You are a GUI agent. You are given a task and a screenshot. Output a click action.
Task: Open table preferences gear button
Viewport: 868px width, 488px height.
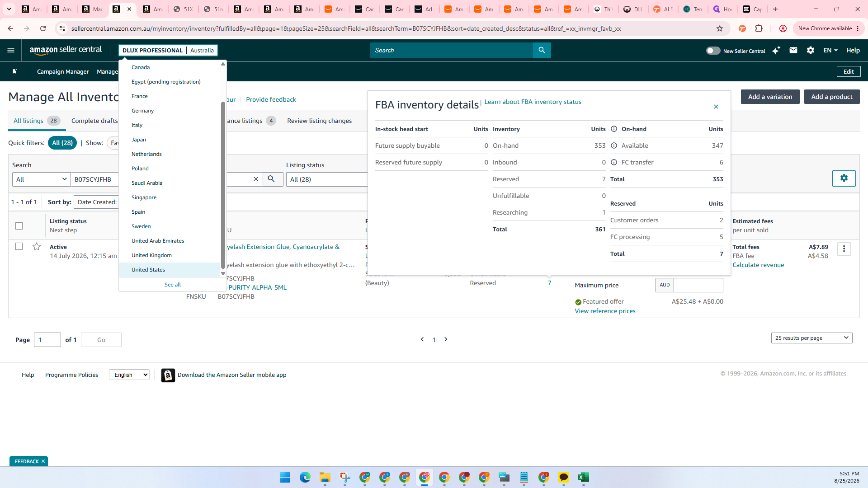tap(844, 178)
